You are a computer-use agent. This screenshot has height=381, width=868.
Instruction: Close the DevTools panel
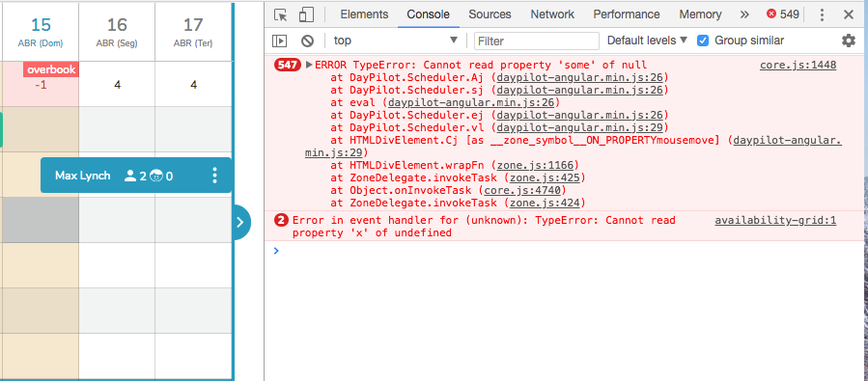click(x=849, y=14)
